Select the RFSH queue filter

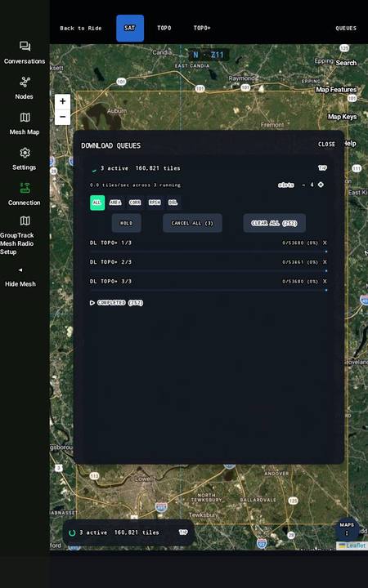[155, 203]
